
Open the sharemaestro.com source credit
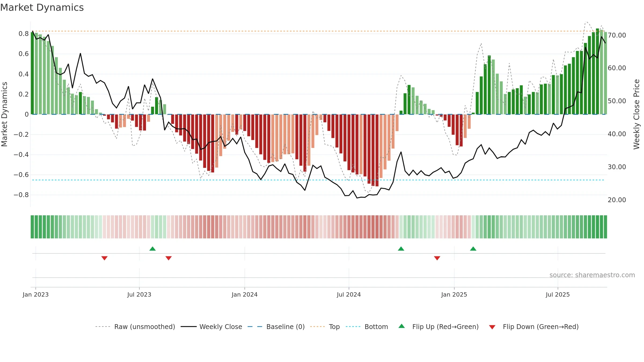592,275
